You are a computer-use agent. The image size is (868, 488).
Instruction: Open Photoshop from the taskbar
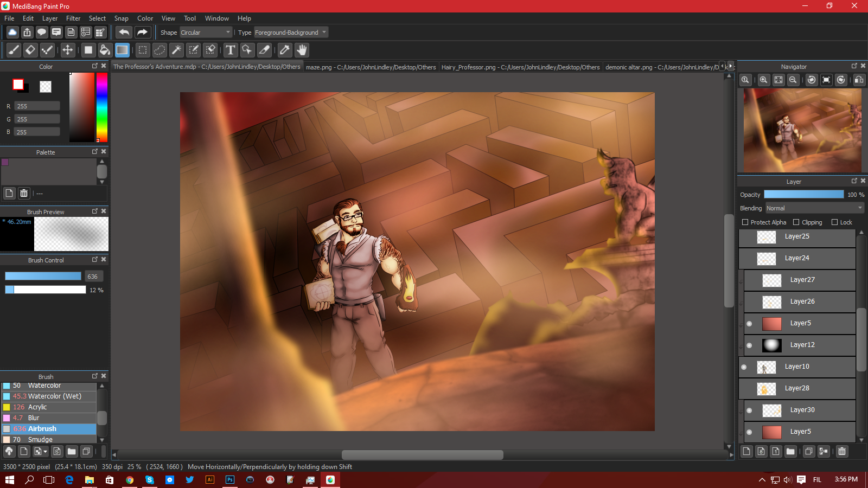coord(230,480)
